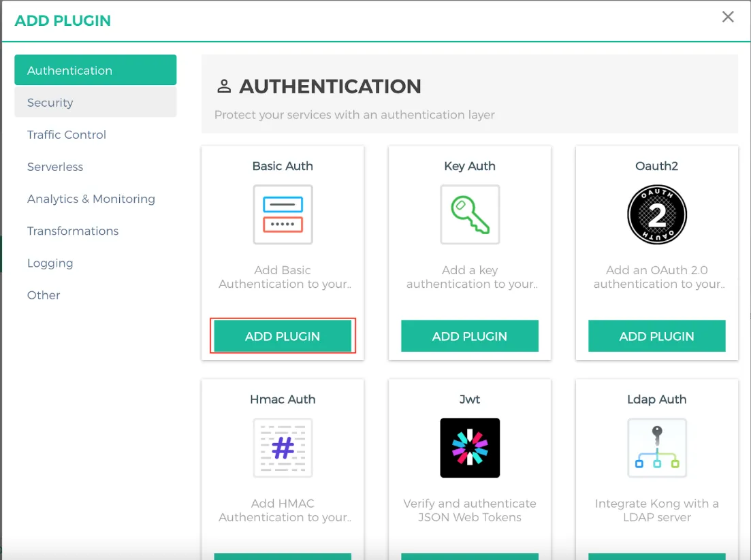Switch to Logging plugins

click(95, 263)
